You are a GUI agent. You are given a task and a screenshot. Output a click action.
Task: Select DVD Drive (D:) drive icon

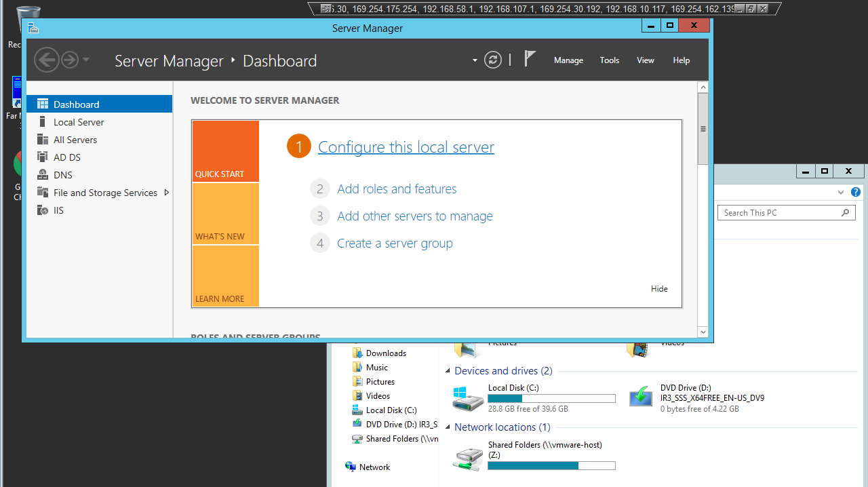point(641,396)
